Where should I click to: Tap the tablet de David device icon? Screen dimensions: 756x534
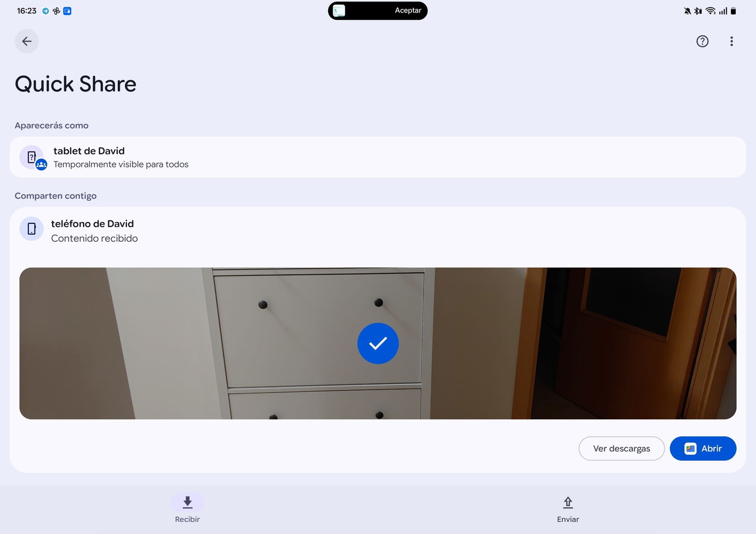(32, 157)
